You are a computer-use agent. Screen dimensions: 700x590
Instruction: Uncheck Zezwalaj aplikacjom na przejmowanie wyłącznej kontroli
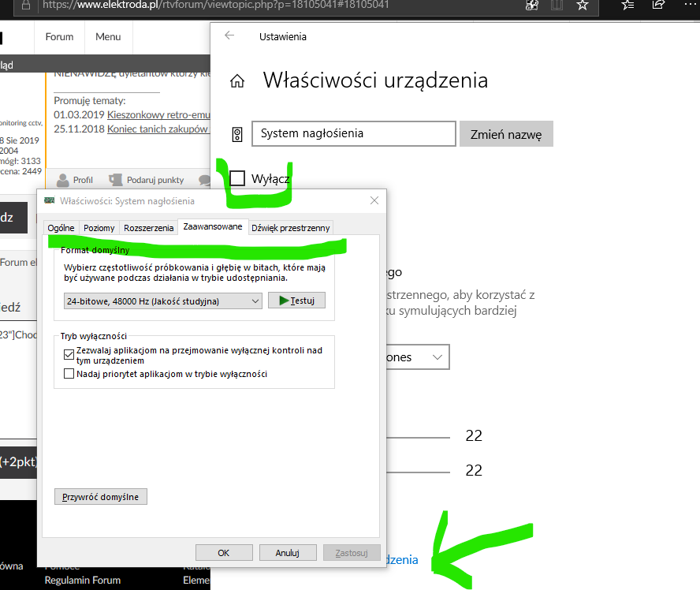[69, 355]
